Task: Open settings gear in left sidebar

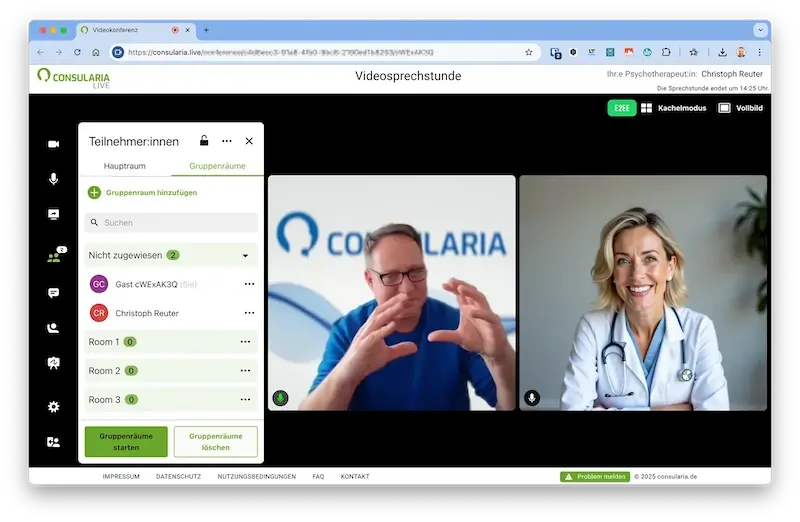Action: point(54,407)
